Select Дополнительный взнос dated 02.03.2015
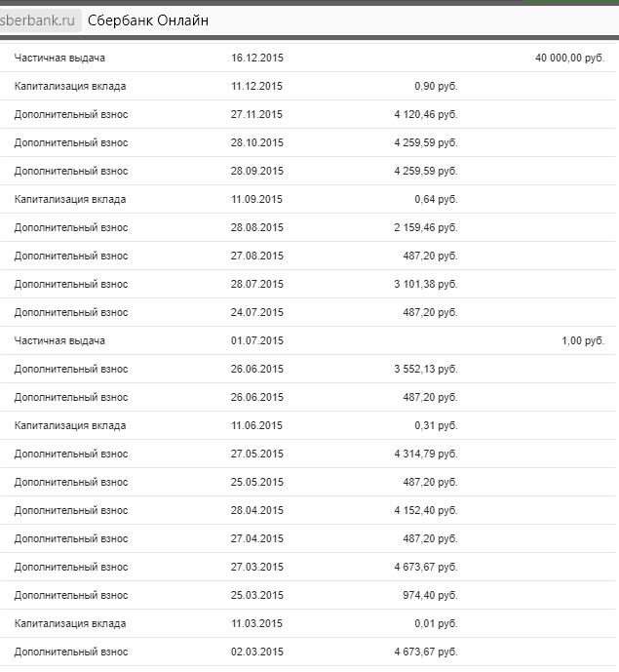 71,652
